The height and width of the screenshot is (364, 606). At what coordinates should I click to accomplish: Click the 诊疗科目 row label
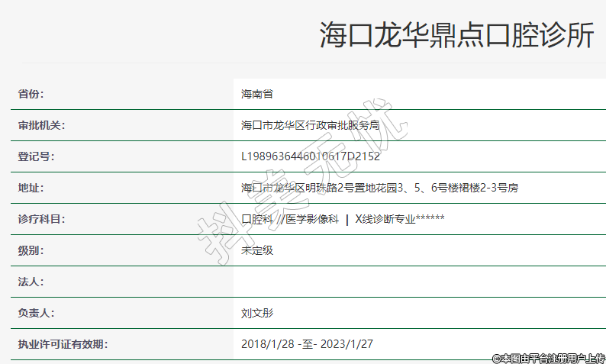[41, 219]
